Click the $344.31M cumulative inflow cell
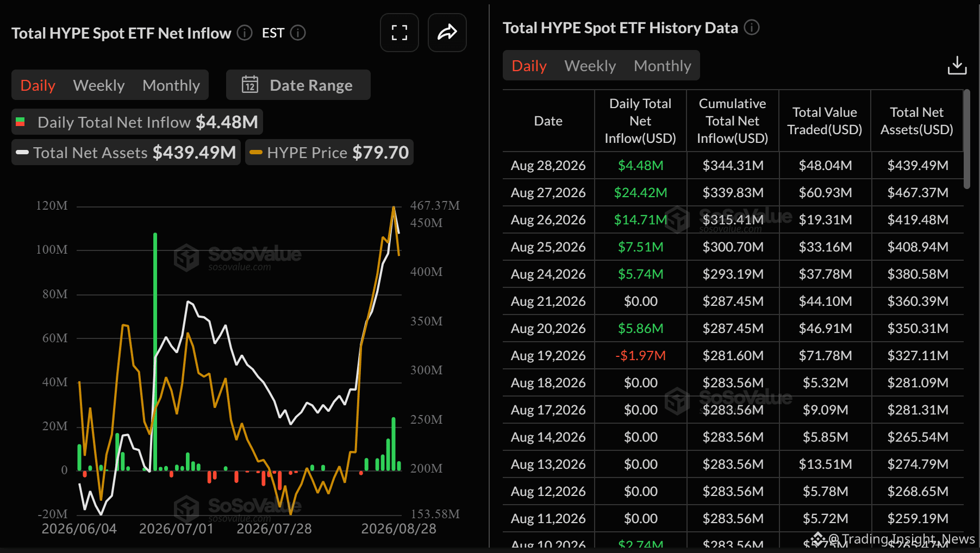The image size is (980, 553). coord(733,165)
